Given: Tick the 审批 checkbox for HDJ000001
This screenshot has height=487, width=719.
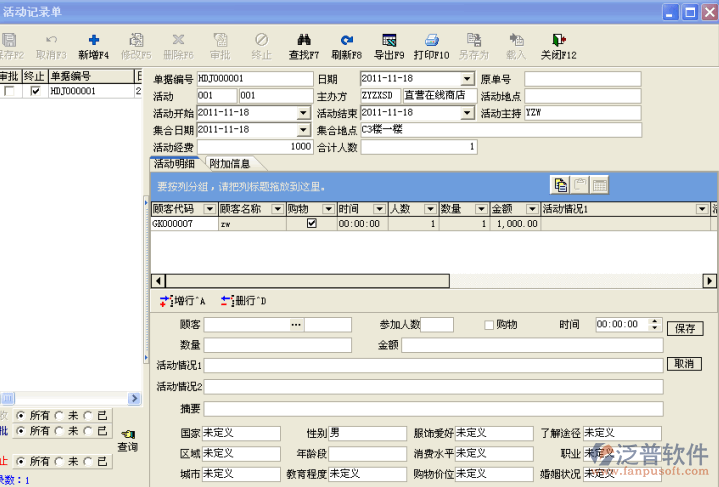Looking at the screenshot, I should click(9, 91).
